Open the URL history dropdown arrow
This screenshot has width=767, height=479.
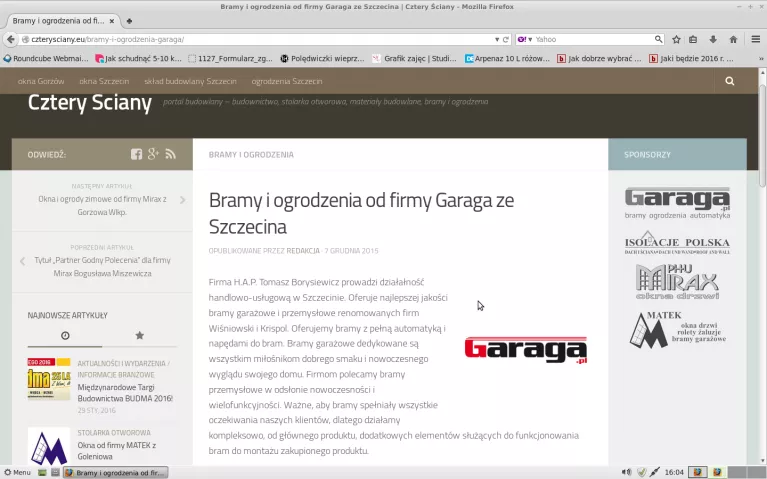[x=497, y=40]
